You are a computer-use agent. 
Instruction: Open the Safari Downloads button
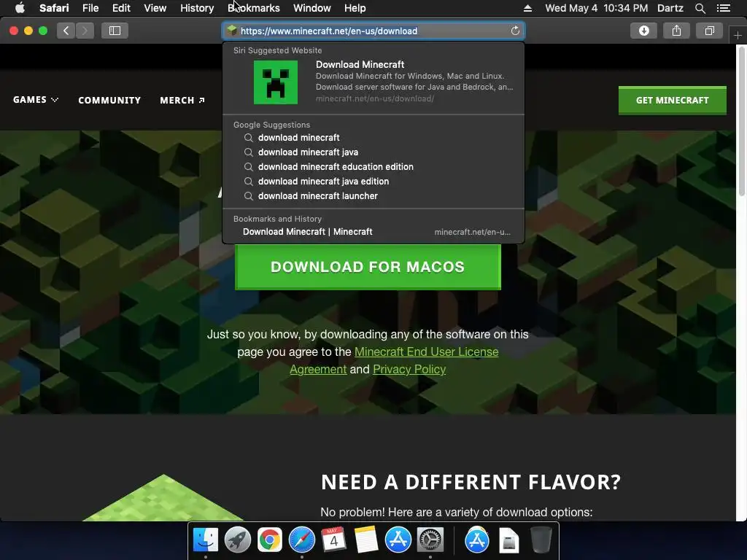tap(643, 31)
